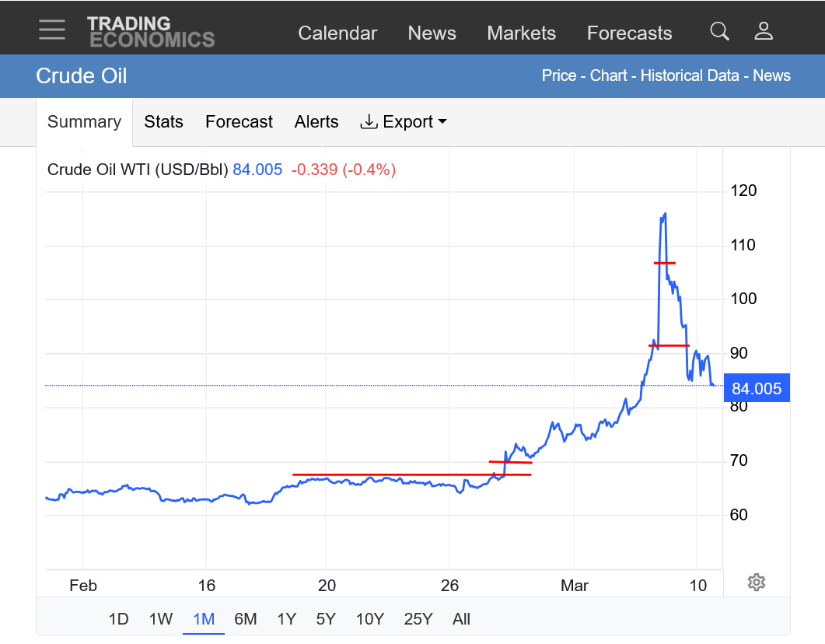
Task: Click the search magnifier icon
Action: 719,31
